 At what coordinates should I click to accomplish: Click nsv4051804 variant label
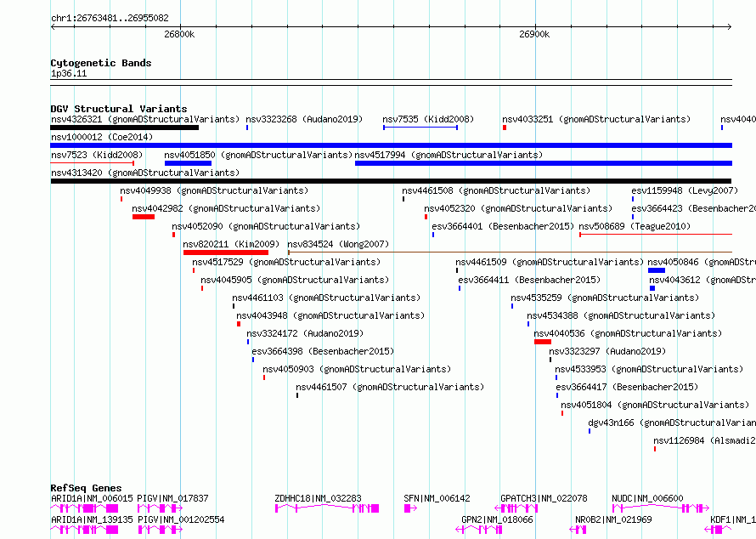coord(655,405)
